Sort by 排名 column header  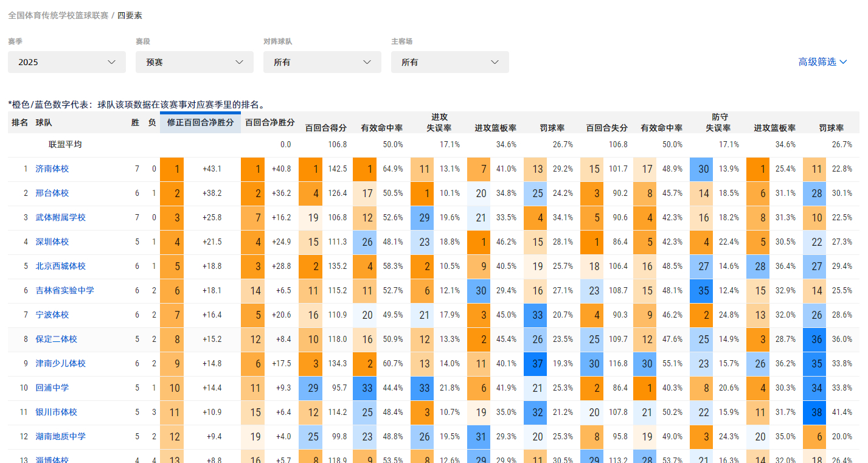pos(20,123)
